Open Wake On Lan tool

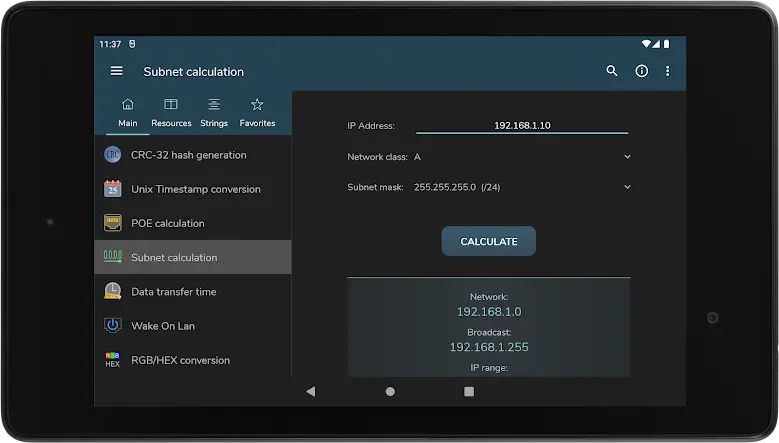coord(193,325)
